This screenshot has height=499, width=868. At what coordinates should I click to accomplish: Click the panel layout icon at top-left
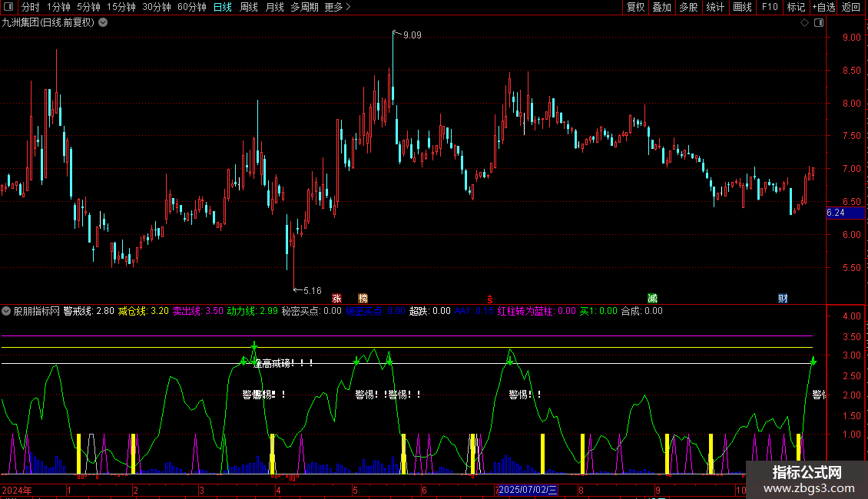click(8, 8)
